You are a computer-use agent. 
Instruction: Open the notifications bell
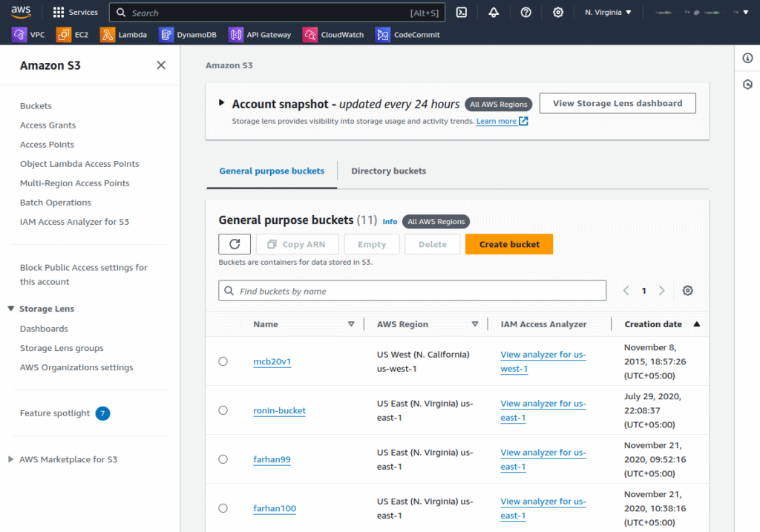[x=494, y=13]
